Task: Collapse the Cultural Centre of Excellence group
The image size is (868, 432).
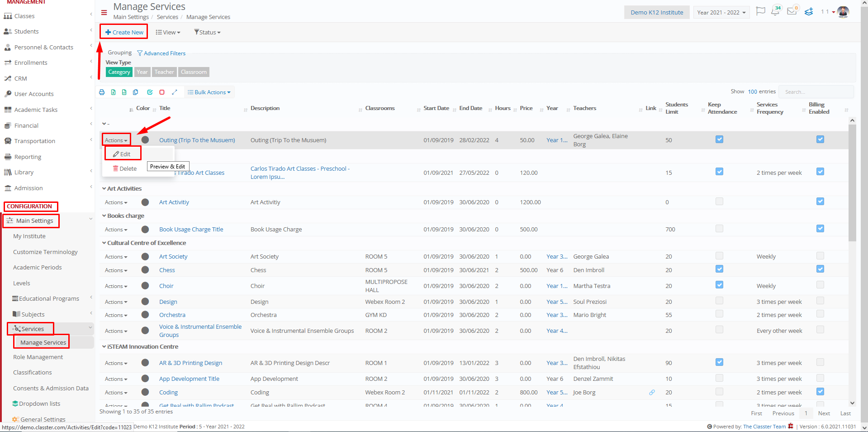Action: [104, 243]
